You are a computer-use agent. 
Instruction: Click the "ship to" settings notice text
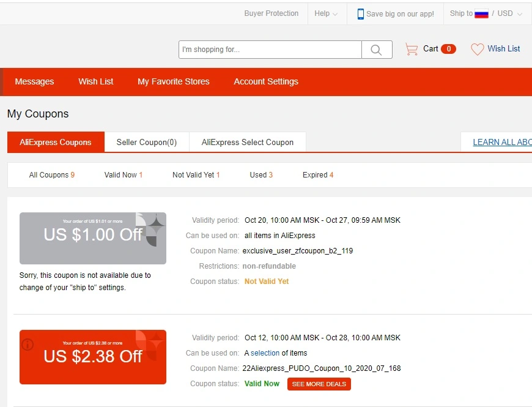point(85,282)
